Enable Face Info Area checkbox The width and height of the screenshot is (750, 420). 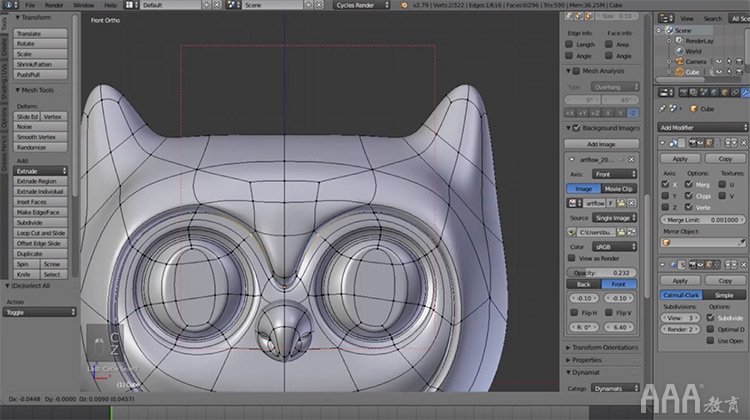(x=609, y=44)
